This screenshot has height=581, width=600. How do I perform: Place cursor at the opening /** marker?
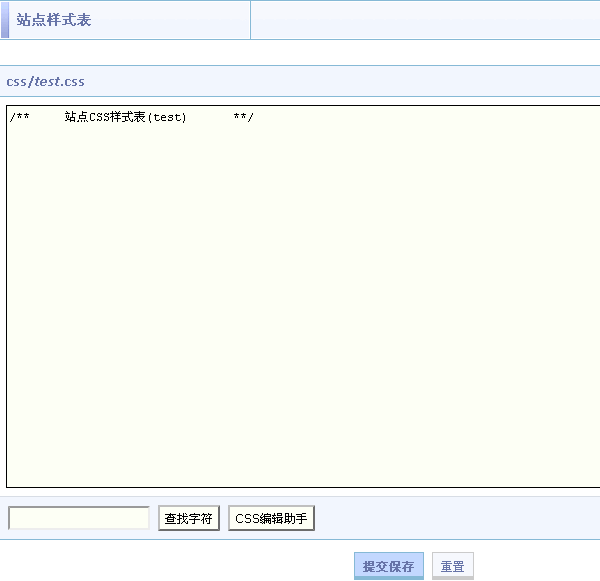[x=19, y=118]
